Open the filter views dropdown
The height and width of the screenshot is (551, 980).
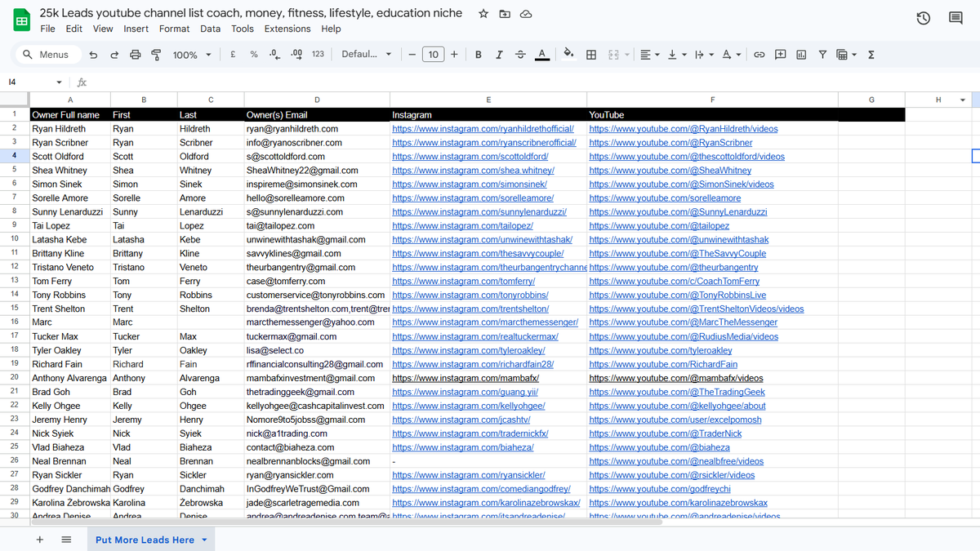pyautogui.click(x=847, y=55)
